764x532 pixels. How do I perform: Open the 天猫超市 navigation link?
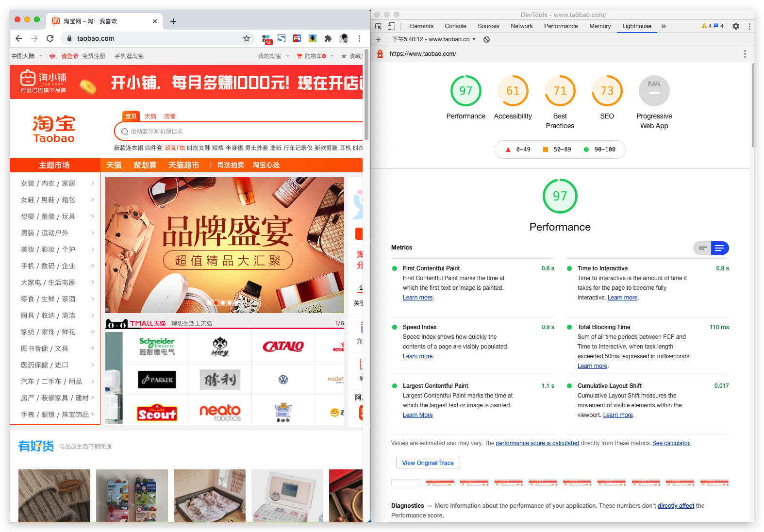point(184,165)
